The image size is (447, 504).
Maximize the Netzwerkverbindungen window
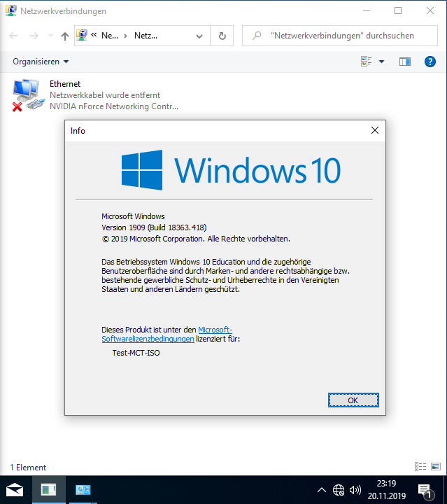click(398, 10)
